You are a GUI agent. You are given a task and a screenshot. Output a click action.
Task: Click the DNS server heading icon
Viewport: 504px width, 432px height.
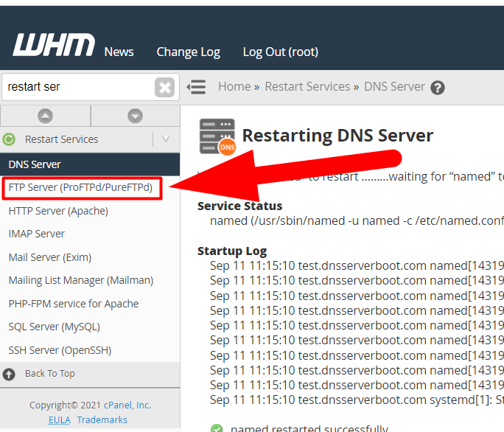tap(217, 136)
